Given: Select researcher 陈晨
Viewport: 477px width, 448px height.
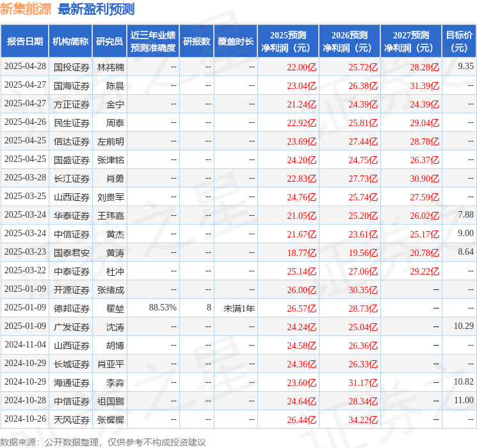Looking at the screenshot, I should coord(115,86).
